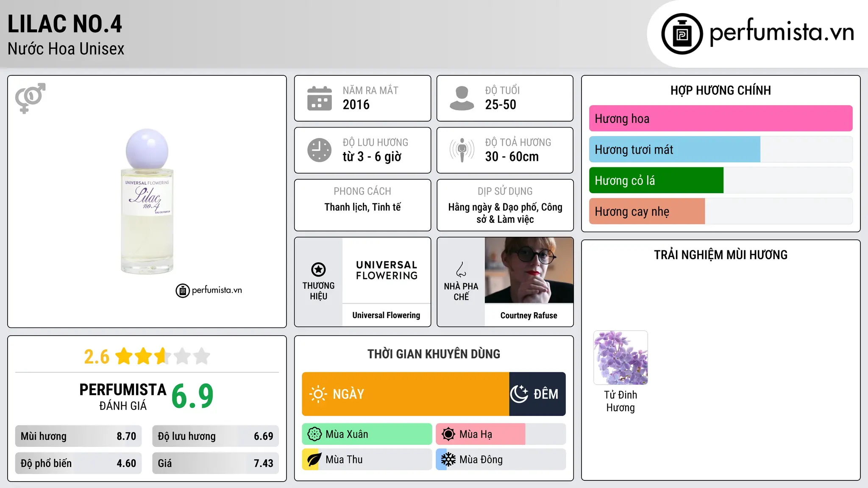Click the HỢP HƯƠNG CHÍNH heading
Image resolution: width=868 pixels, height=488 pixels.
pyautogui.click(x=721, y=90)
